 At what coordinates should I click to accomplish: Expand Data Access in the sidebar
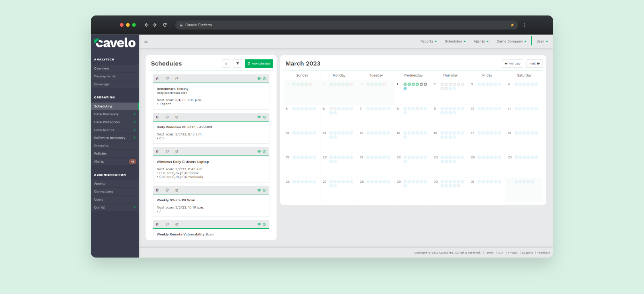pos(115,130)
